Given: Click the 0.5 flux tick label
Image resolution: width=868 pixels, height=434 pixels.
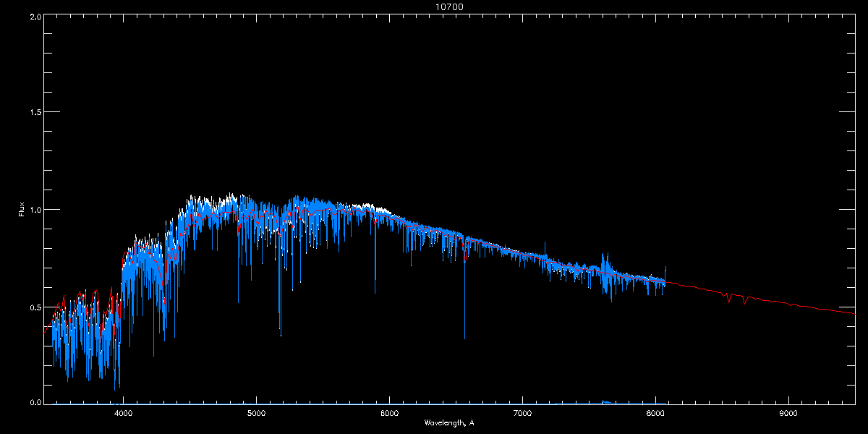Looking at the screenshot, I should pos(34,307).
